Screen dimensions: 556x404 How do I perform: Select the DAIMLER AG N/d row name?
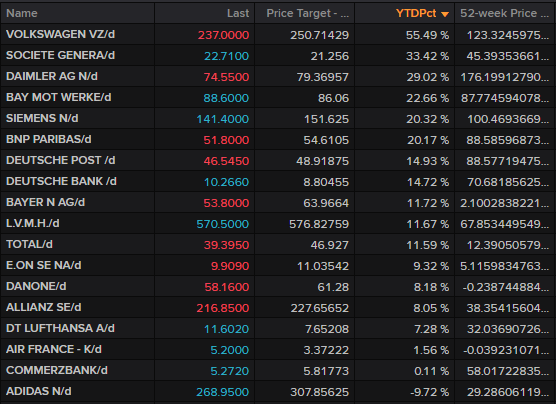[52, 76]
